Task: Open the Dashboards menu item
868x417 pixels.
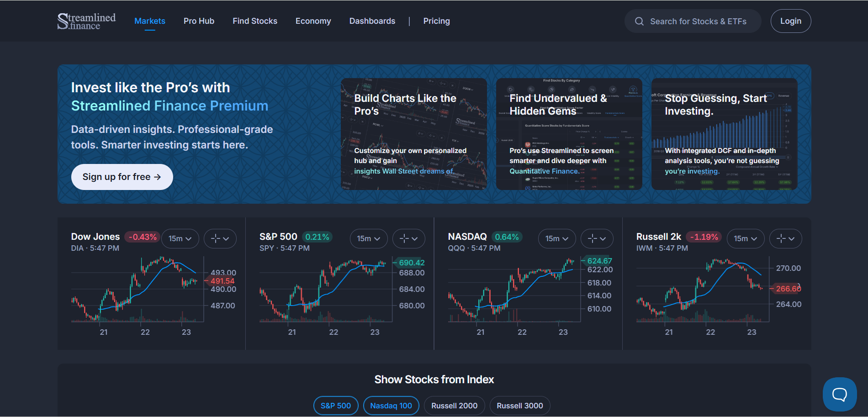Action: [372, 21]
